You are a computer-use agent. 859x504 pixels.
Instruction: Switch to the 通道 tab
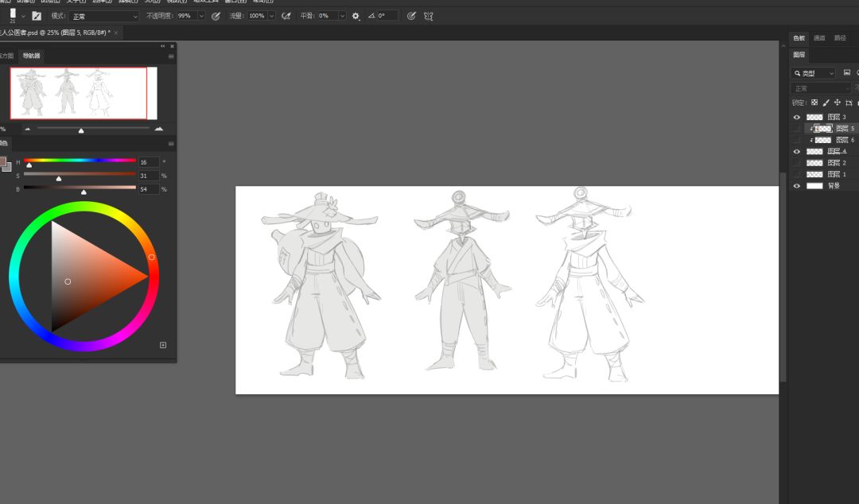(818, 37)
